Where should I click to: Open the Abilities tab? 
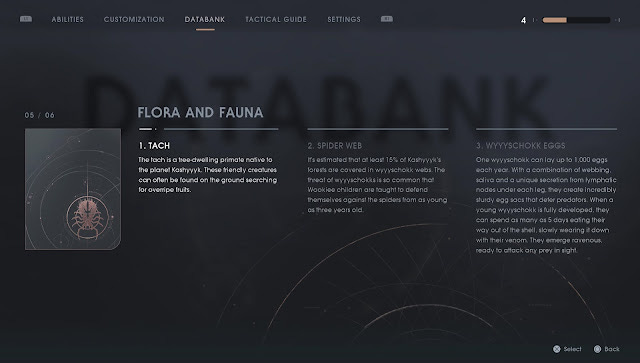pos(67,20)
